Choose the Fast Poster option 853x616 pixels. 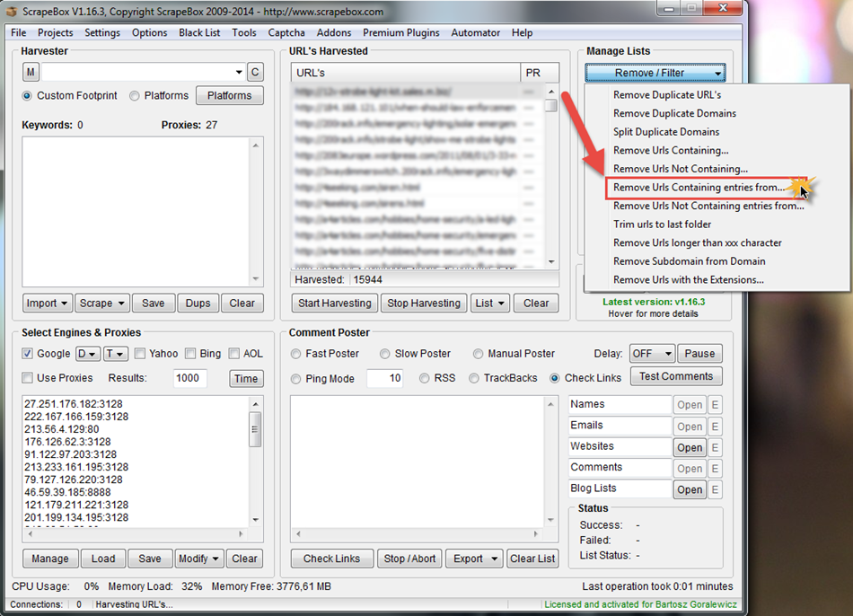coord(296,354)
